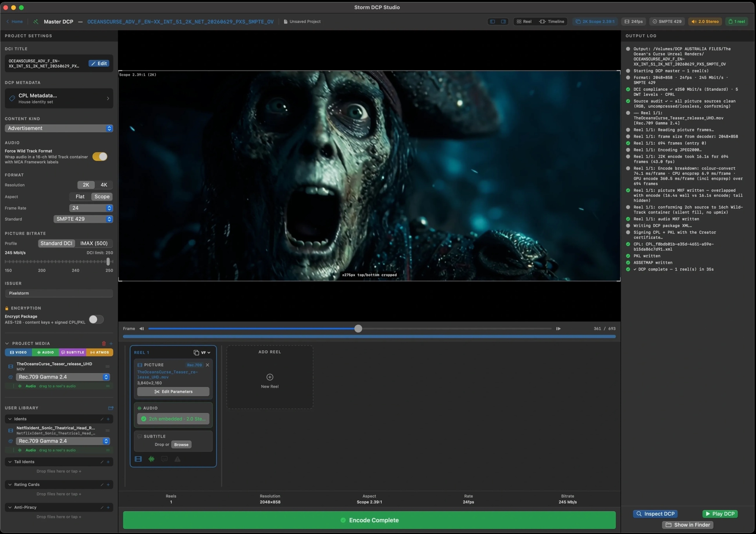Image resolution: width=756 pixels, height=534 pixels.
Task: Collapse the Tail Idents group
Action: coord(10,462)
